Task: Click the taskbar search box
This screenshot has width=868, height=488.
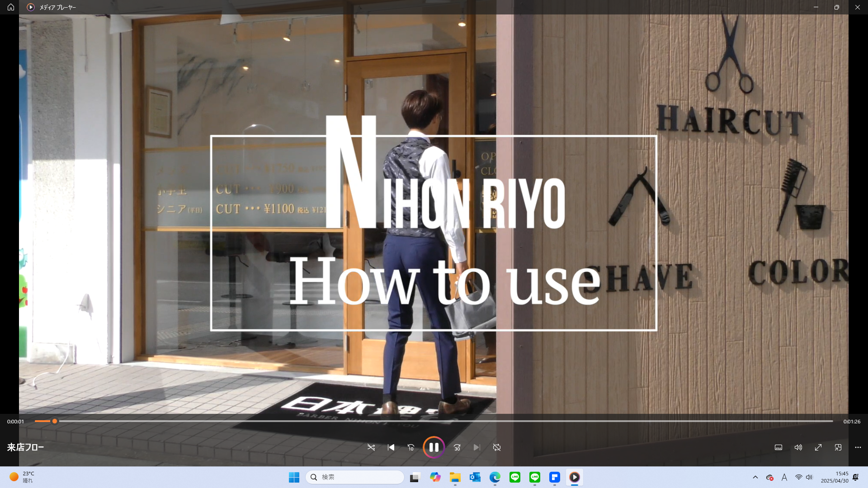Action: [355, 477]
